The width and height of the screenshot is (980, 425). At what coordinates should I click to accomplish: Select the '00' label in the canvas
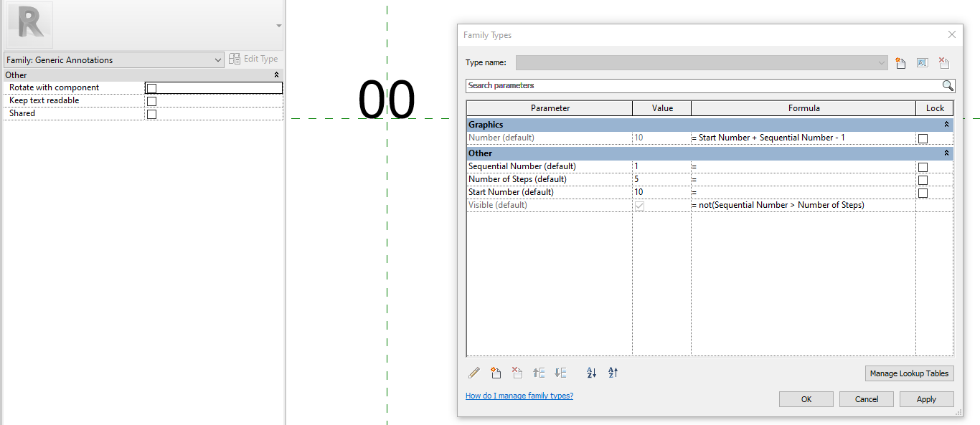tap(387, 100)
